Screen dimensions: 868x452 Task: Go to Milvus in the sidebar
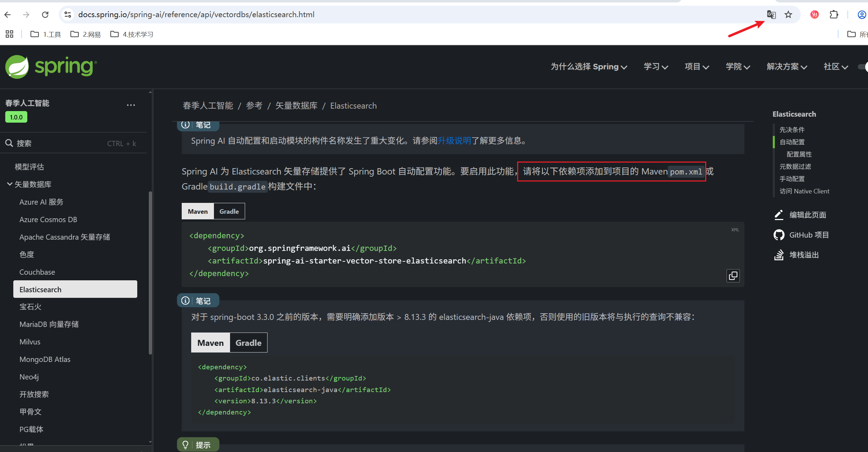click(30, 342)
